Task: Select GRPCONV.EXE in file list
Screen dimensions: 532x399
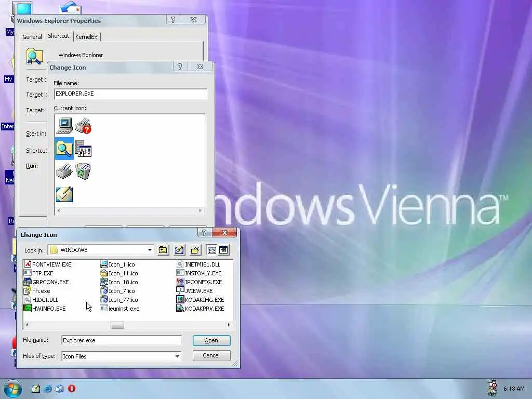Action: [x=46, y=282]
